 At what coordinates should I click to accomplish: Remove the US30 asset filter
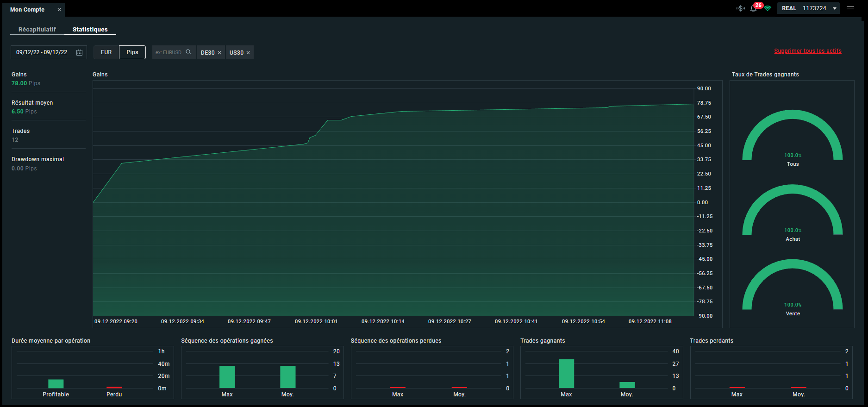(248, 53)
